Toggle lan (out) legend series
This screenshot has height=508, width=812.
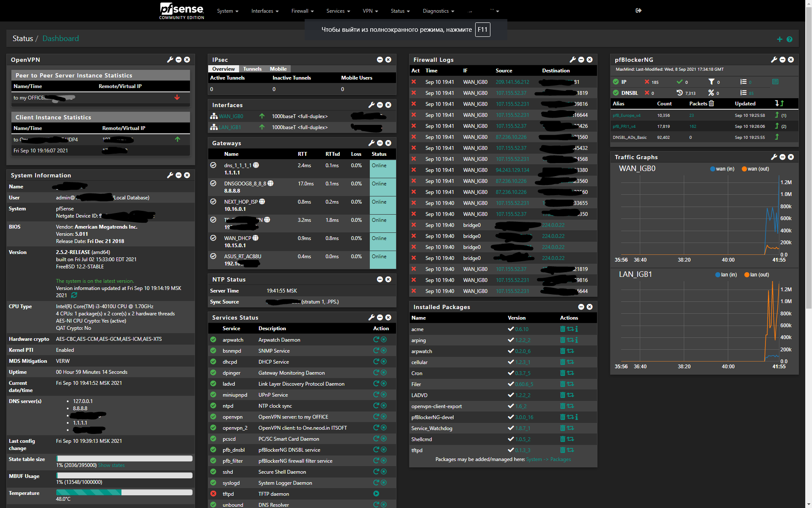(757, 275)
